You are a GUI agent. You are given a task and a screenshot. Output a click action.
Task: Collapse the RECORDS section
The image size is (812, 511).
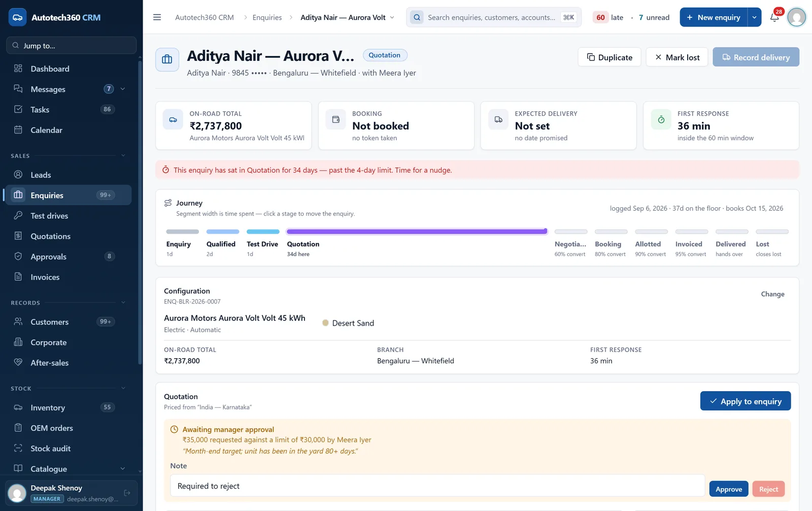pyautogui.click(x=123, y=303)
